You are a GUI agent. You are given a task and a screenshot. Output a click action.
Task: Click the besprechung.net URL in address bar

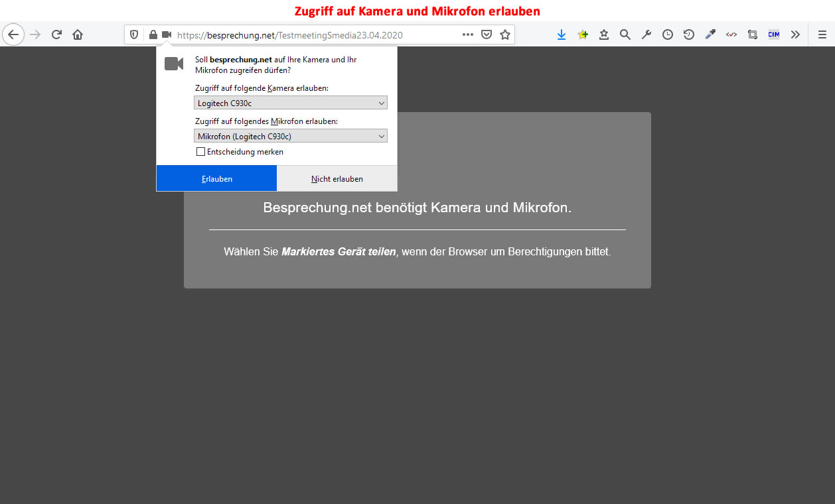click(x=290, y=35)
